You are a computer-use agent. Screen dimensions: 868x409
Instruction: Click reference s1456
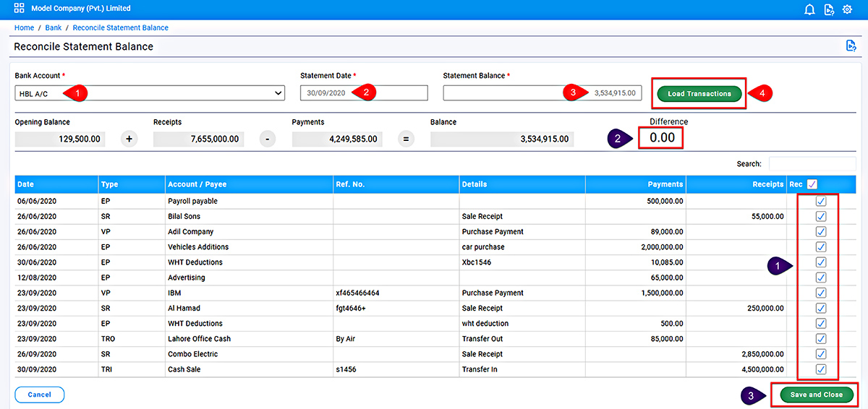[x=346, y=369]
